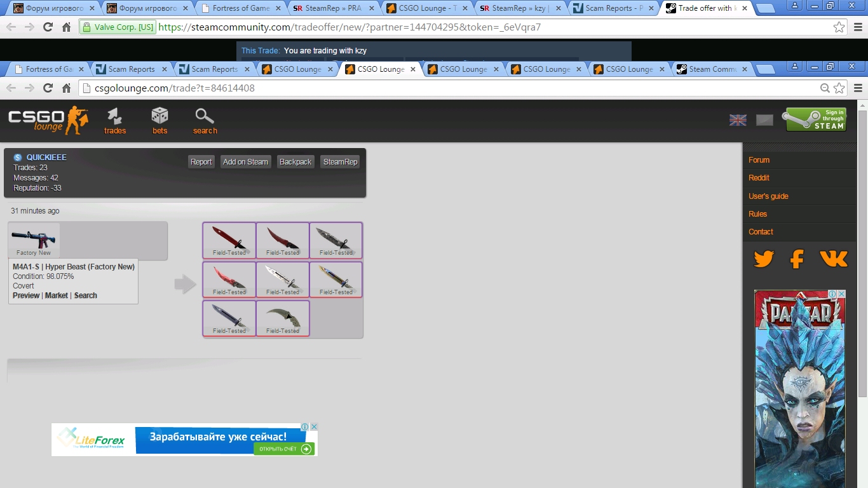Open the bets dice icon
This screenshot has width=868, height=488.
pos(159,117)
